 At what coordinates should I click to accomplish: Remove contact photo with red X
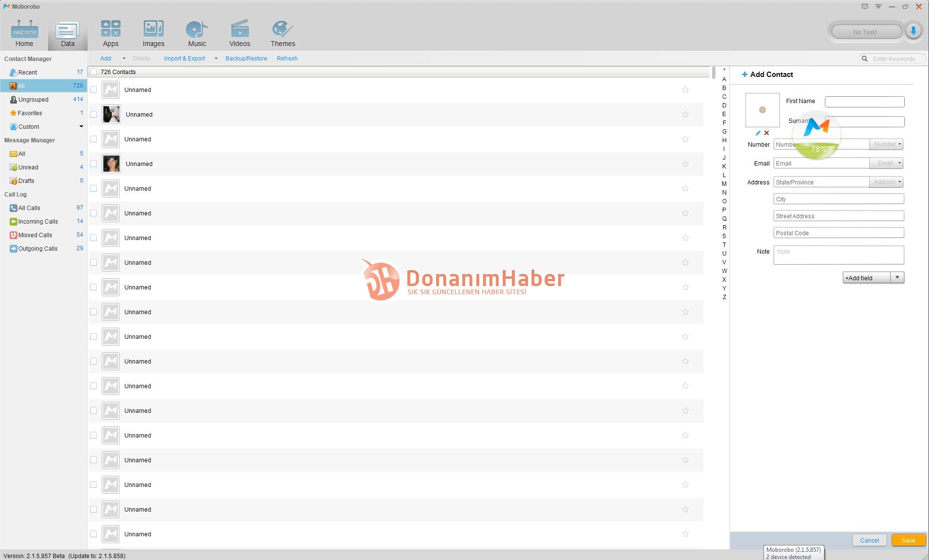tap(766, 133)
